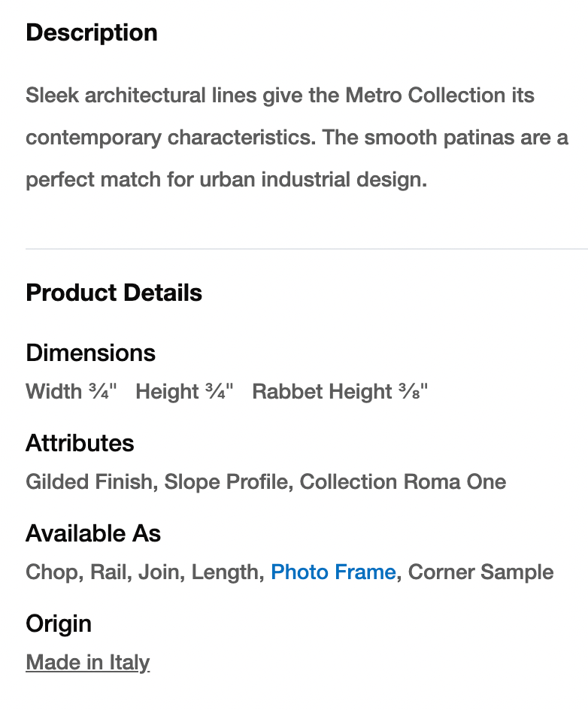The width and height of the screenshot is (588, 710).
Task: Select the "Attributes" subheading
Action: click(80, 443)
